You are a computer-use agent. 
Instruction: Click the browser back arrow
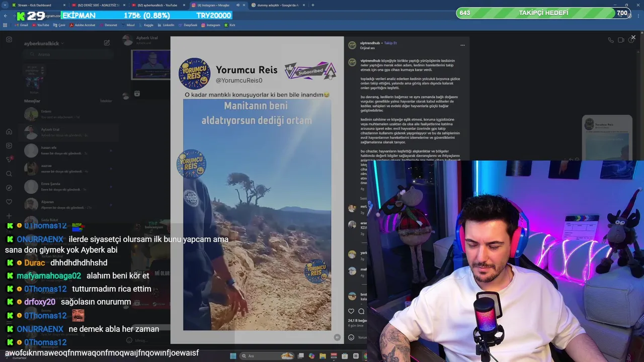6,16
